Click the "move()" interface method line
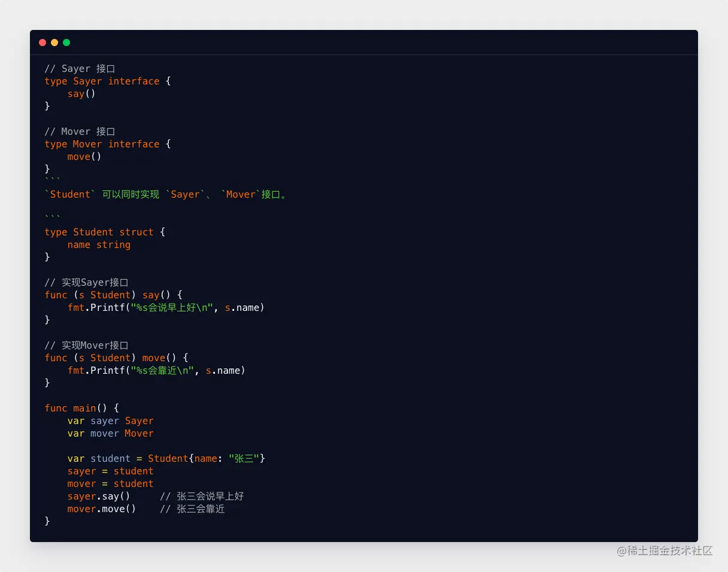728x572 pixels. click(84, 157)
